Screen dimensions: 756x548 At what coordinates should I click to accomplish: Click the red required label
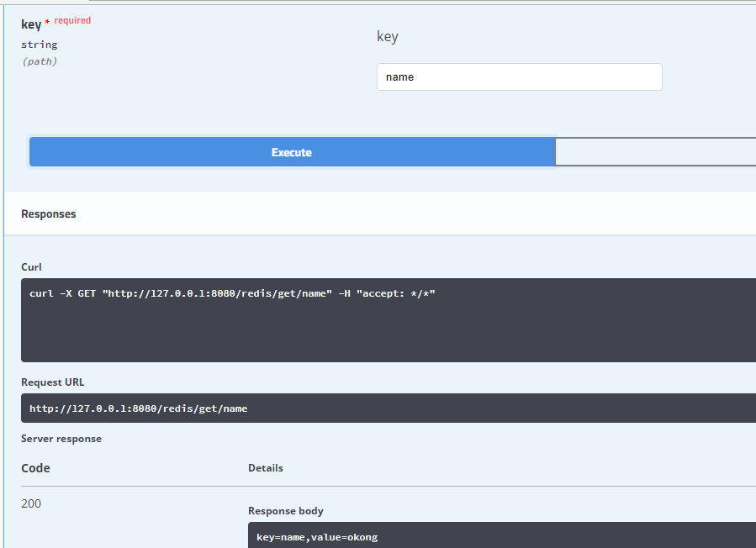click(x=72, y=19)
